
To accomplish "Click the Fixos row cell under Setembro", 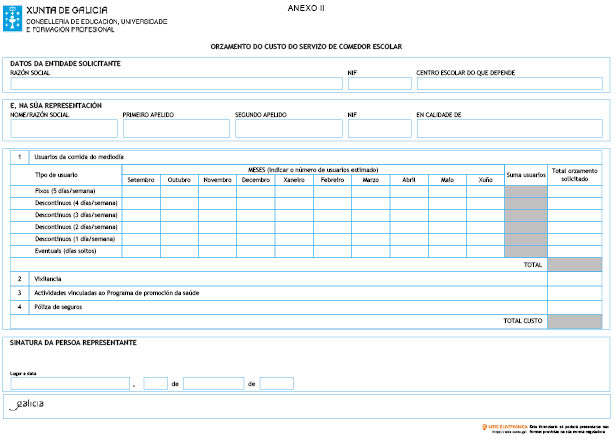I will 141,190.
